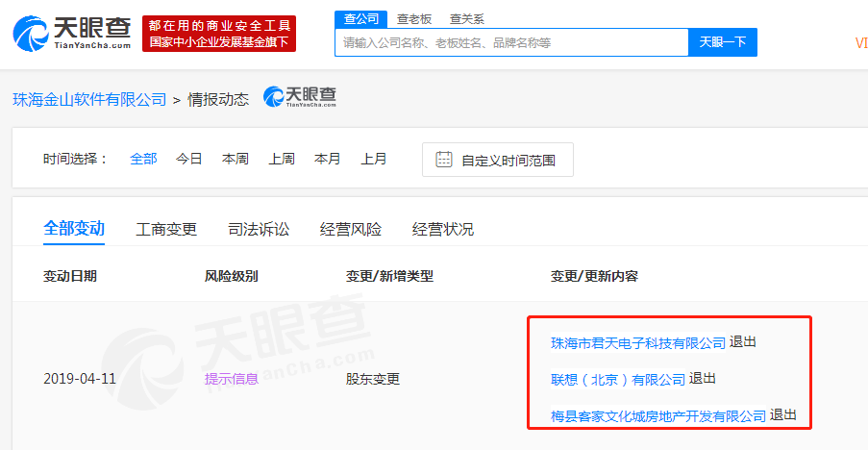Open 珠海市君天电子科技有限公司 company link
This screenshot has width=868, height=450.
638,342
